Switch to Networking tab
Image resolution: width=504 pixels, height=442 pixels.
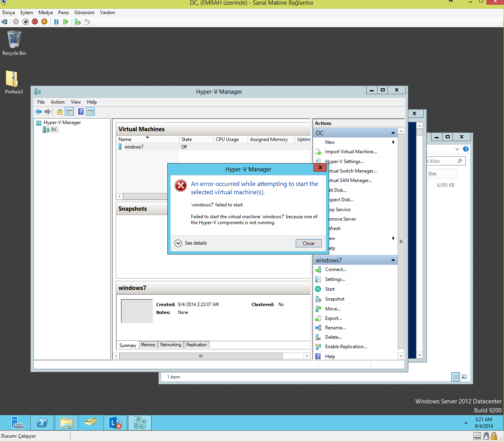click(171, 345)
